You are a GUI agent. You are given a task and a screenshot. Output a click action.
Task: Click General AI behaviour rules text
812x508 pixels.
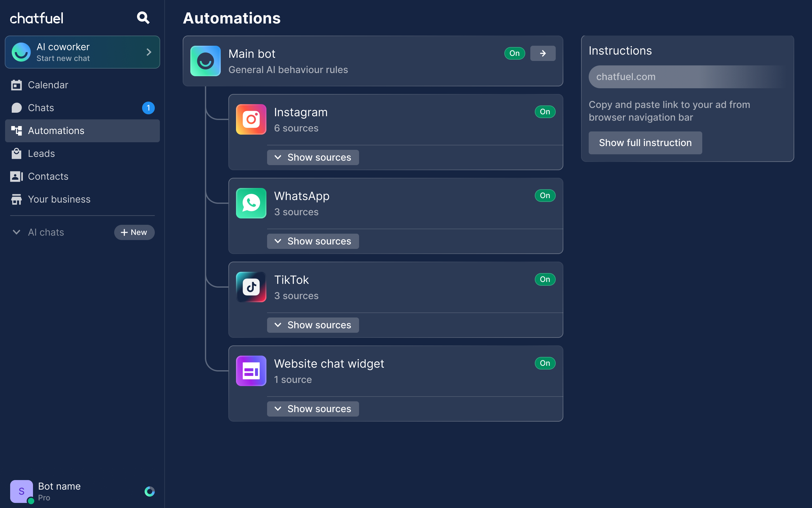(x=288, y=70)
